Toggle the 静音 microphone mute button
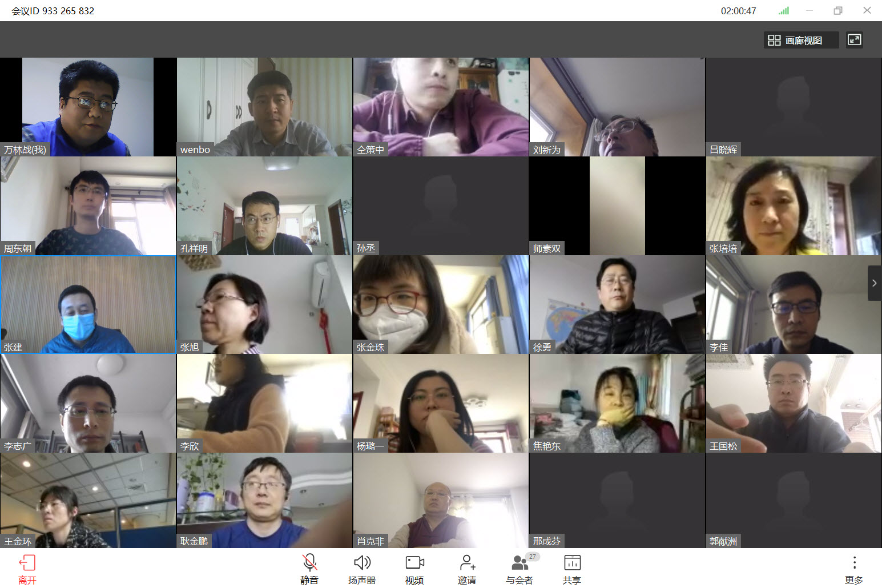882x588 pixels. [309, 563]
